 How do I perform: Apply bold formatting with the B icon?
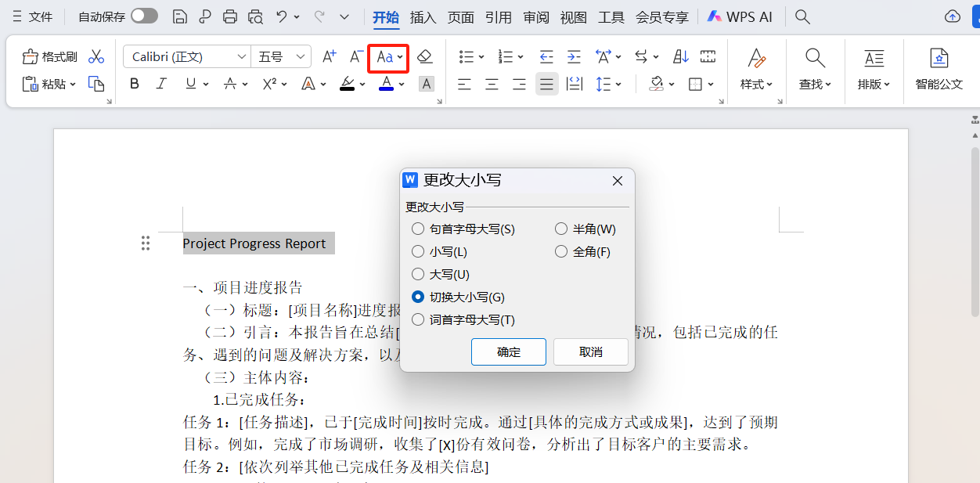click(134, 84)
